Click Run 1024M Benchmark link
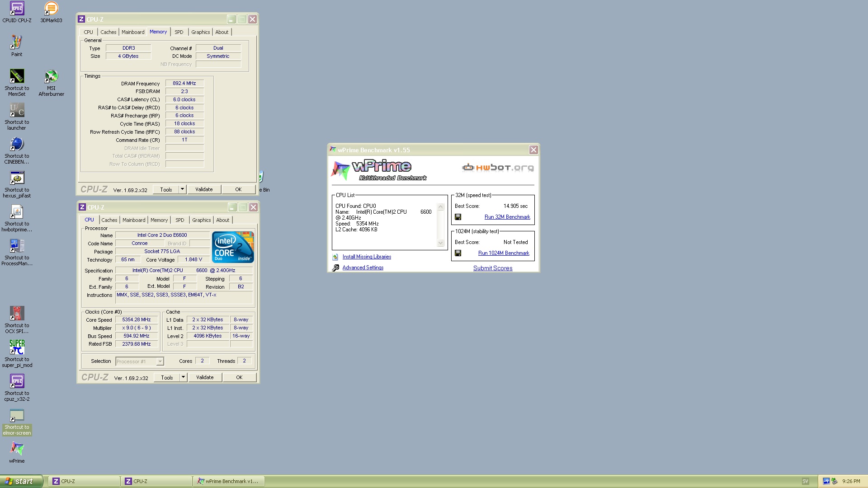This screenshot has height=488, width=868. point(504,253)
